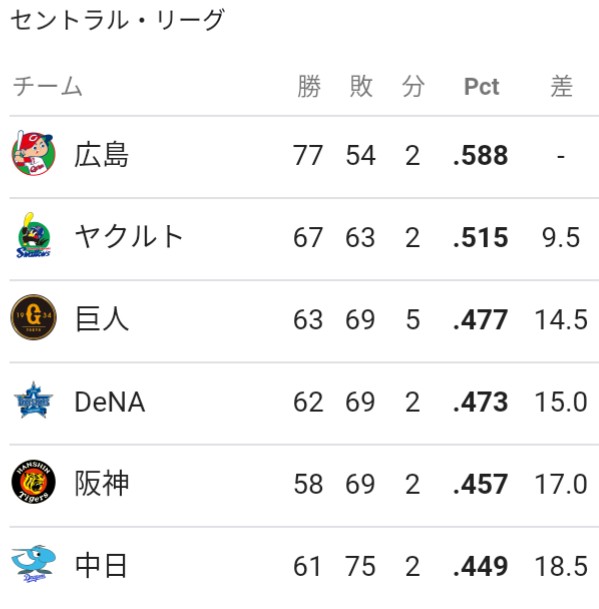Click the Hanshin Tigers round logo
Image resolution: width=599 pixels, height=609 pixels.
pyautogui.click(x=33, y=482)
